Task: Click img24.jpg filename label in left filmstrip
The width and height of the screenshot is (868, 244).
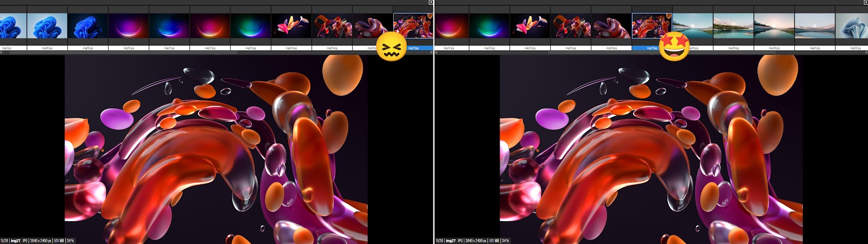Action: [x=291, y=48]
